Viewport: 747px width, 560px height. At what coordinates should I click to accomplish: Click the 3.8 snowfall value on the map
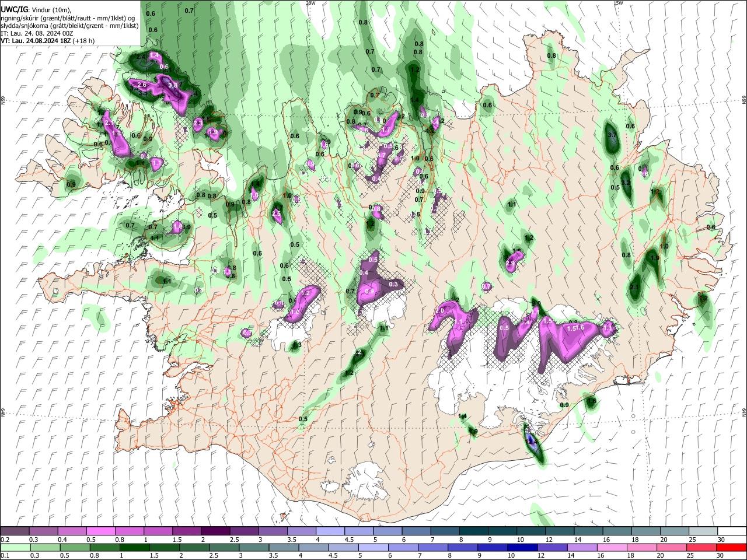click(x=173, y=85)
